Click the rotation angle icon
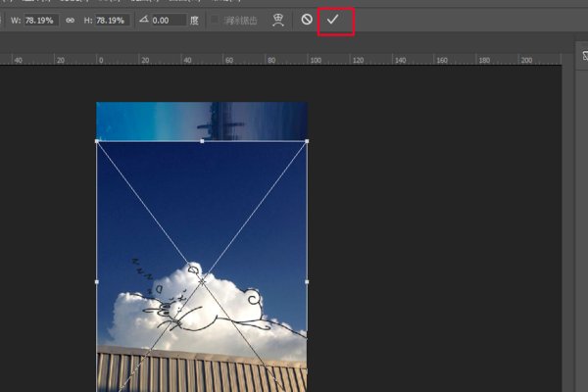Image resolution: width=588 pixels, height=392 pixels. click(144, 20)
